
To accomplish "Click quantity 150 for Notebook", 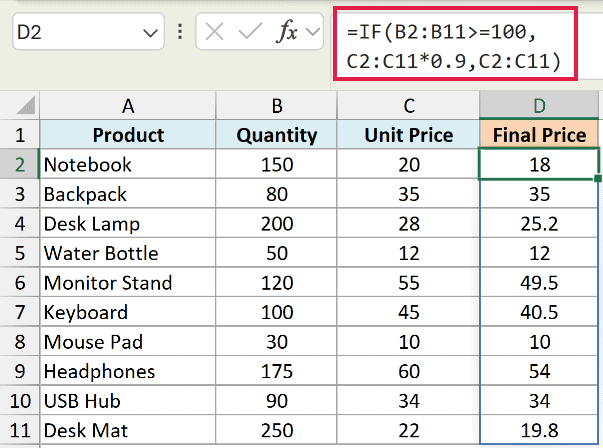I will pyautogui.click(x=277, y=164).
